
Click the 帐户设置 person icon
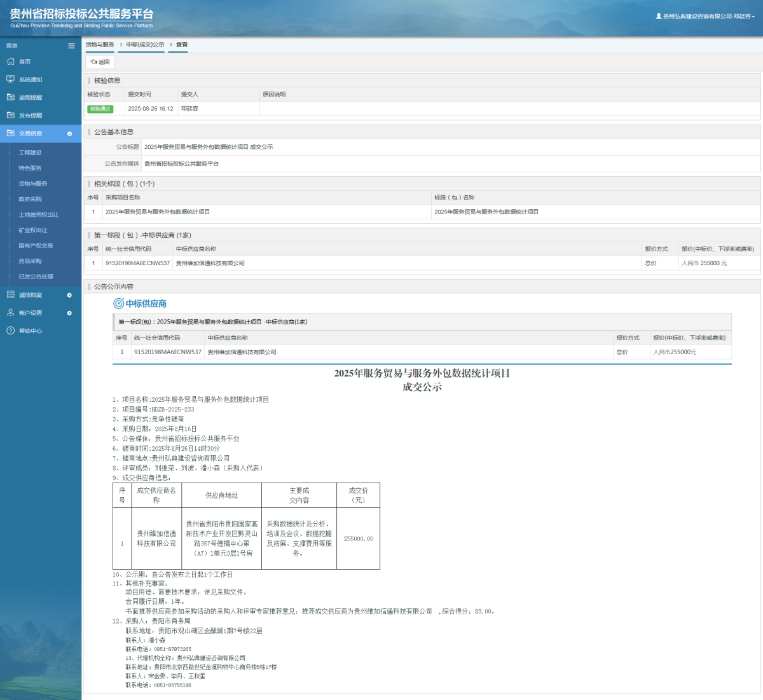pyautogui.click(x=10, y=313)
